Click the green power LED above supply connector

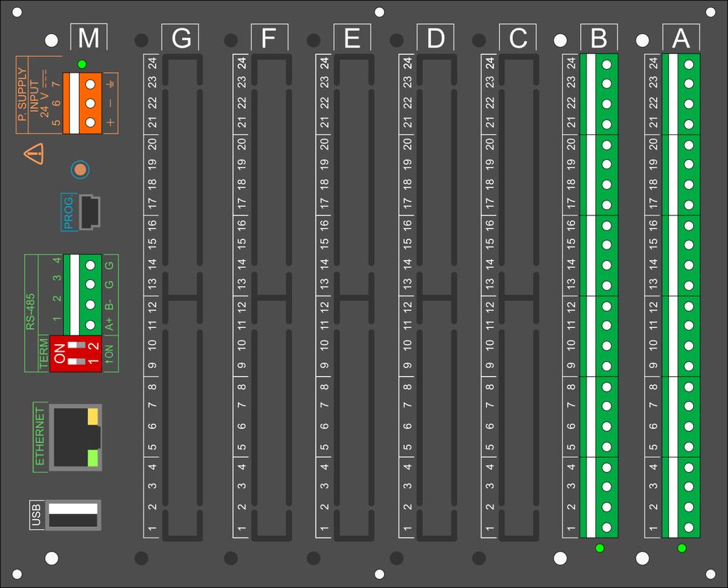(x=82, y=64)
